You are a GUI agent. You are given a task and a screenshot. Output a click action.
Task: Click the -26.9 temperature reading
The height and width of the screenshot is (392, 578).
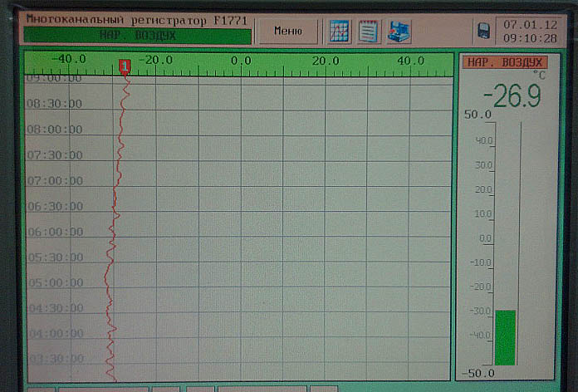pos(511,97)
